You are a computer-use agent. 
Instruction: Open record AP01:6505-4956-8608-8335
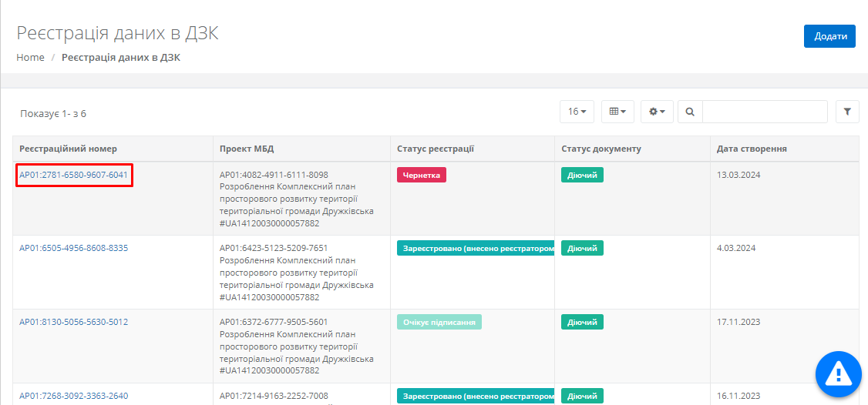74,248
